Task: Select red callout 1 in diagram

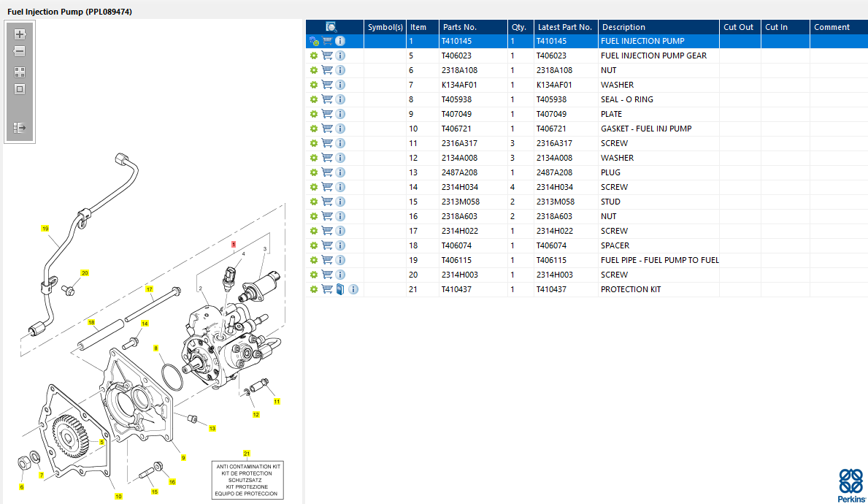Action: 234,244
